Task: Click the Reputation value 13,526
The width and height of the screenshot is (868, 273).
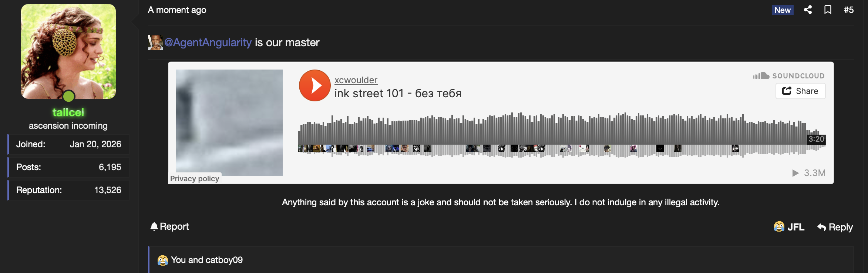Action: click(x=108, y=190)
